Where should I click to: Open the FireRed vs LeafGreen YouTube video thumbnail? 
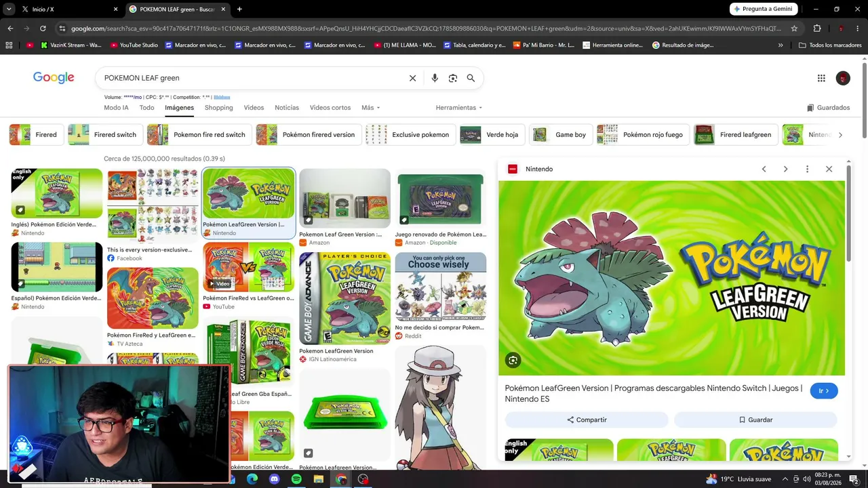coord(249,268)
